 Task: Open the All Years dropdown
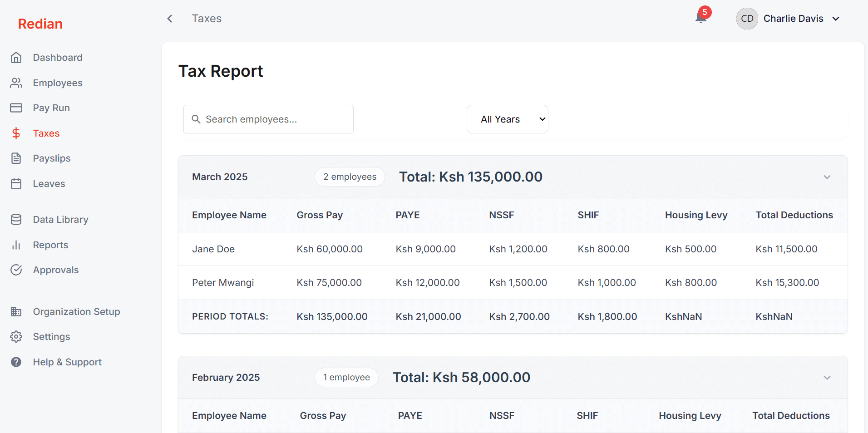[x=508, y=119]
